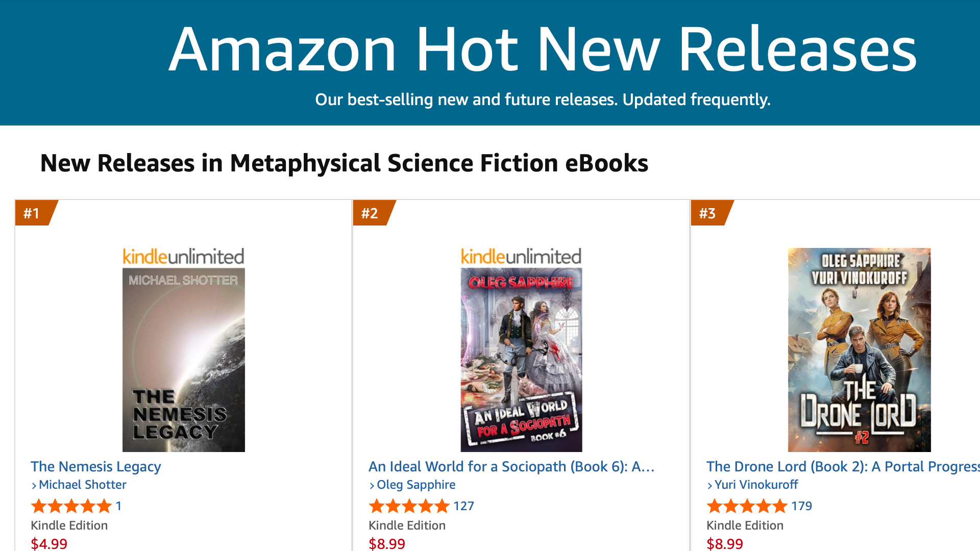Open An Ideal World for a Sociopath title link
The image size is (980, 551).
tap(511, 466)
